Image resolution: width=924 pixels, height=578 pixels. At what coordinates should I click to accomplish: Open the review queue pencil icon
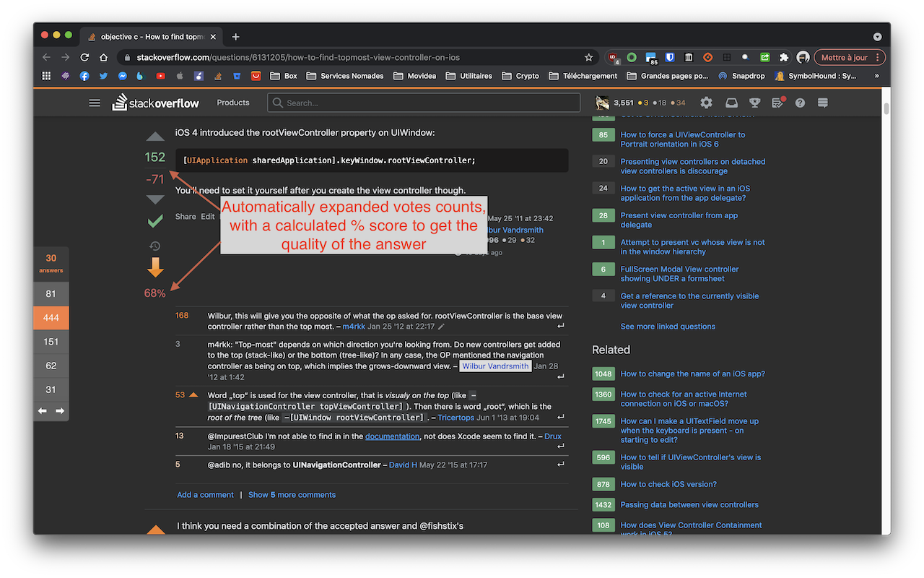[x=777, y=103]
